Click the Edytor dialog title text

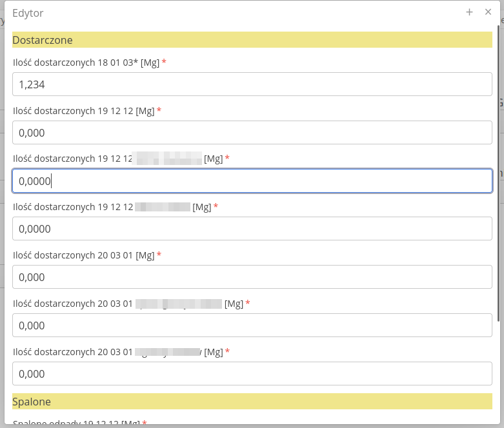coord(28,13)
